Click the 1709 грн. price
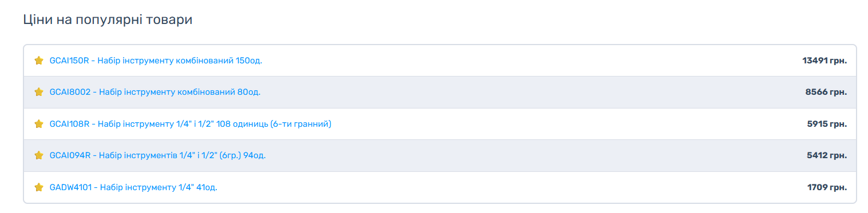 [827, 187]
